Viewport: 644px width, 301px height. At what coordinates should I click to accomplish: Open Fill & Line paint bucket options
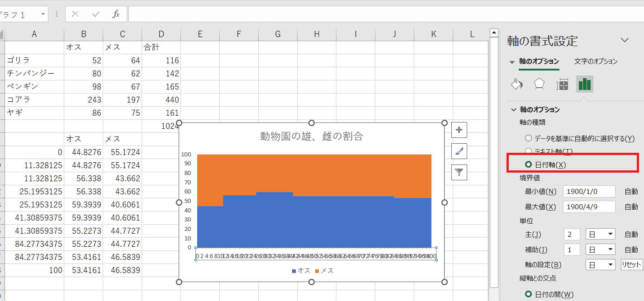coord(516,84)
